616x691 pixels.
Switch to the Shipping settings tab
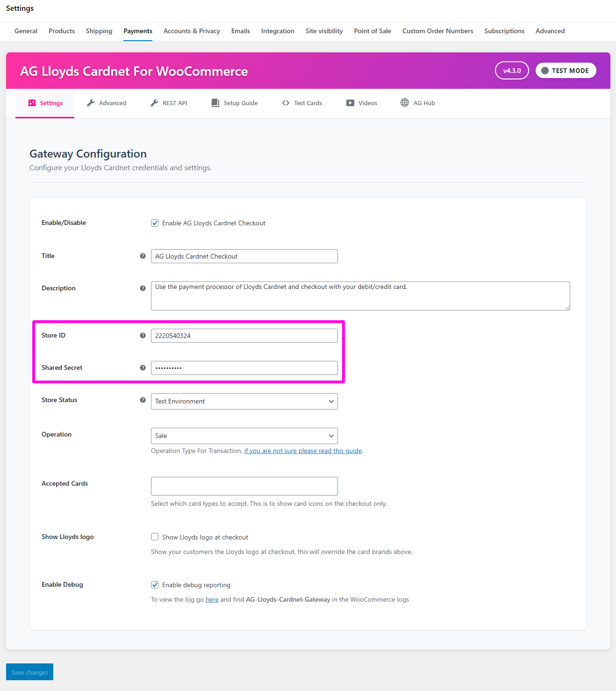click(x=99, y=31)
